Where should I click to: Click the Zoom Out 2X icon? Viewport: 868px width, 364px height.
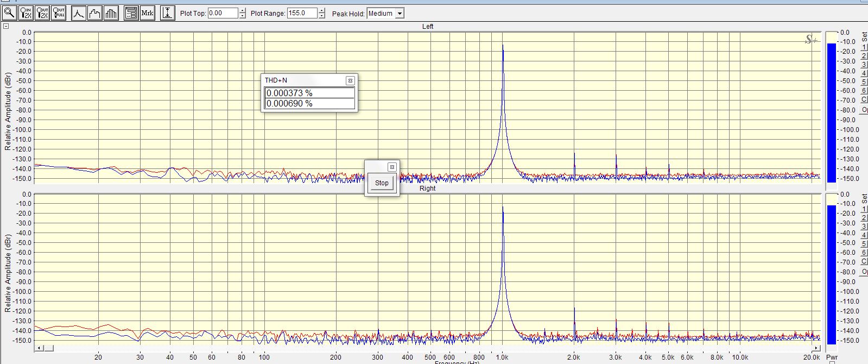(x=42, y=13)
